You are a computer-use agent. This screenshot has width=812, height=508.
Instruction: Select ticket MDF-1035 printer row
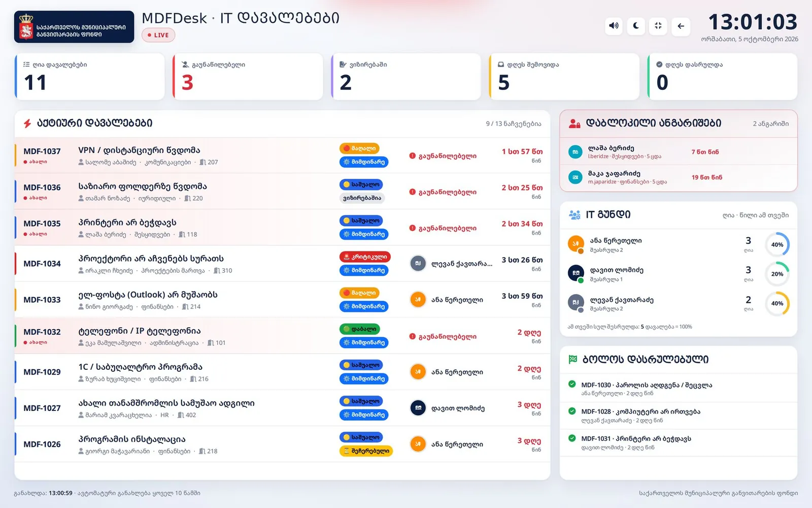(282, 228)
